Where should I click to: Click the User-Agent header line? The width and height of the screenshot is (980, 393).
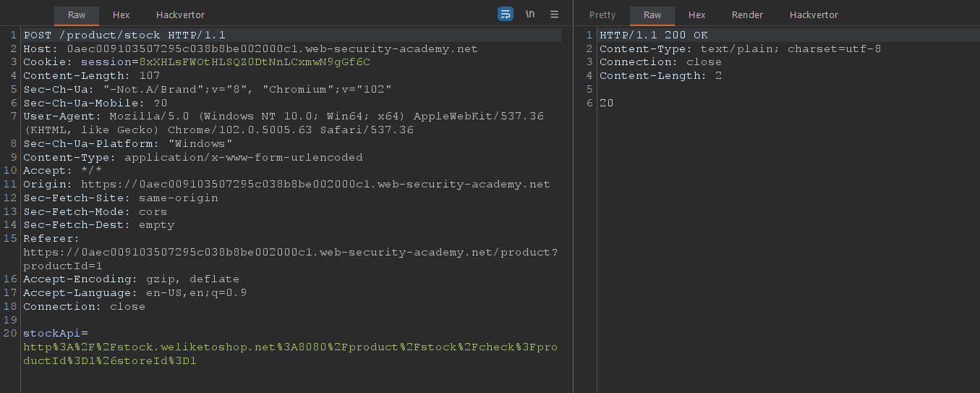point(284,116)
